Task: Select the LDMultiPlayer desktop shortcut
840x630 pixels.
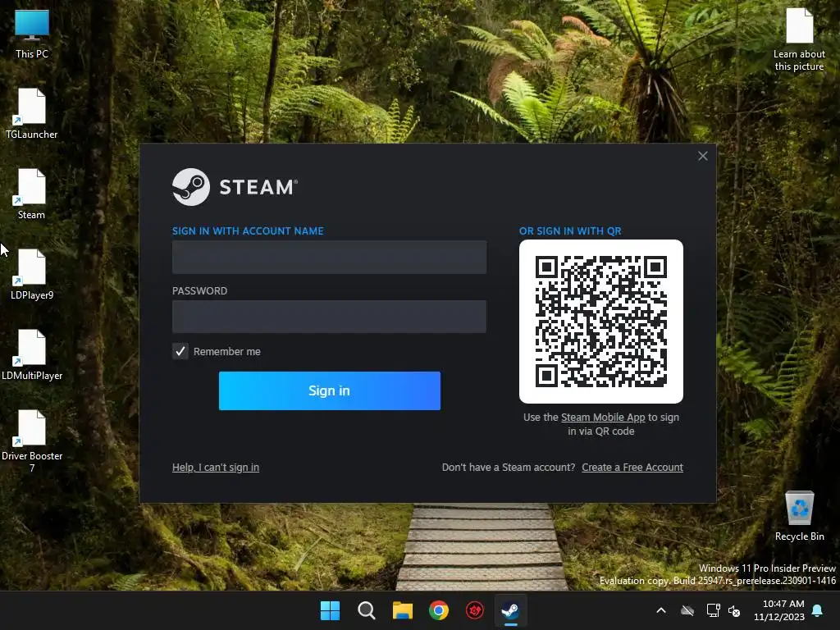Action: tap(32, 355)
